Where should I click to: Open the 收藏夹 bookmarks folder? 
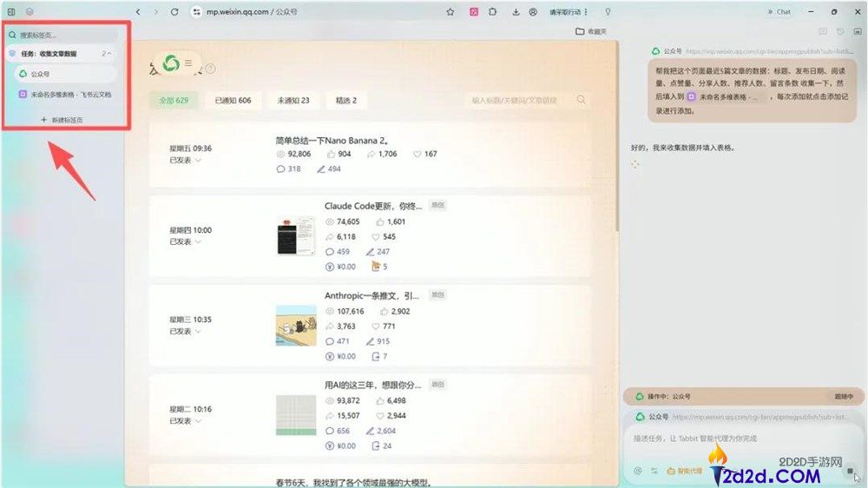pos(590,31)
